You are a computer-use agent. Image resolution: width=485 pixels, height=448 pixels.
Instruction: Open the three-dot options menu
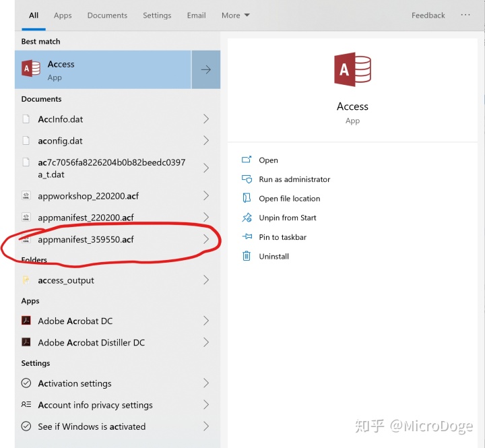point(465,15)
